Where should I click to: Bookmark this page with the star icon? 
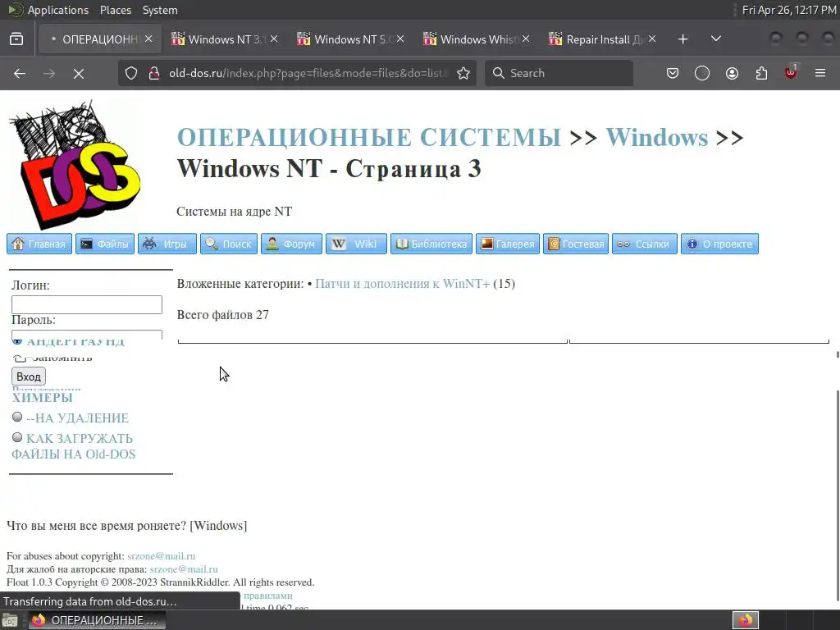coord(463,73)
